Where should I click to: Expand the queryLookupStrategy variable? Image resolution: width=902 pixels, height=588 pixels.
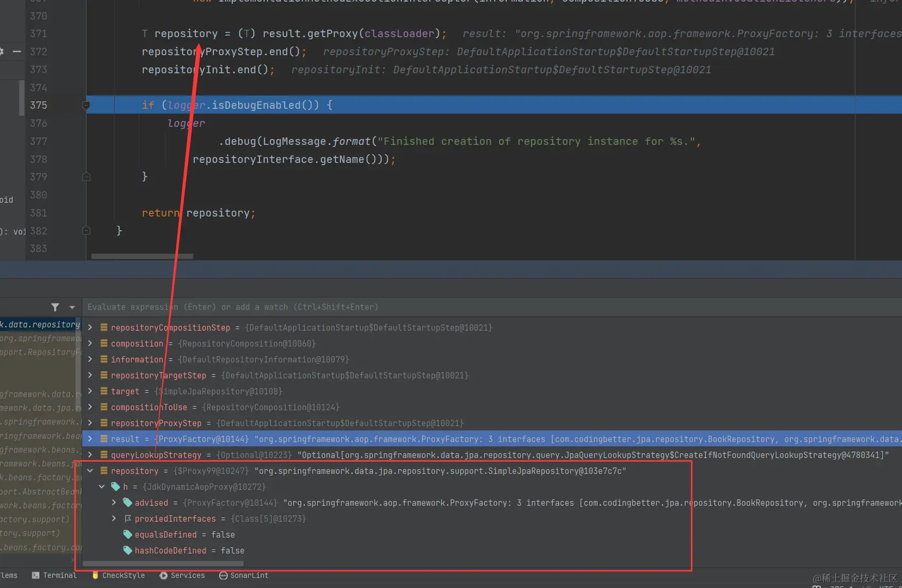[x=90, y=455]
